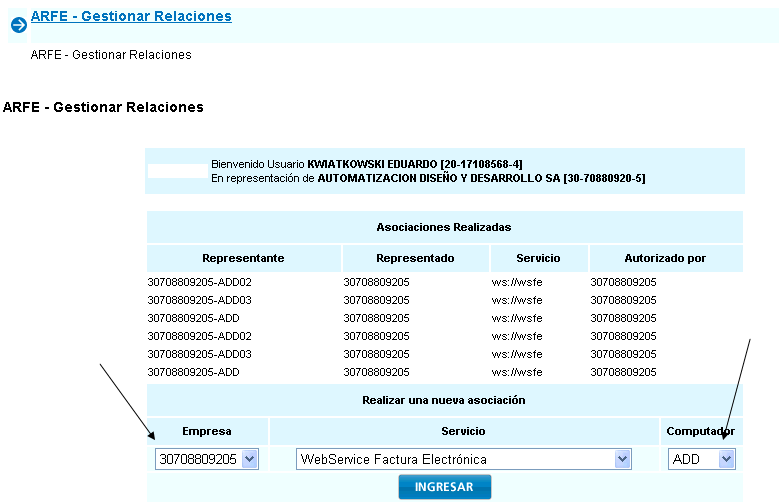Select the Representante column header

243,258
